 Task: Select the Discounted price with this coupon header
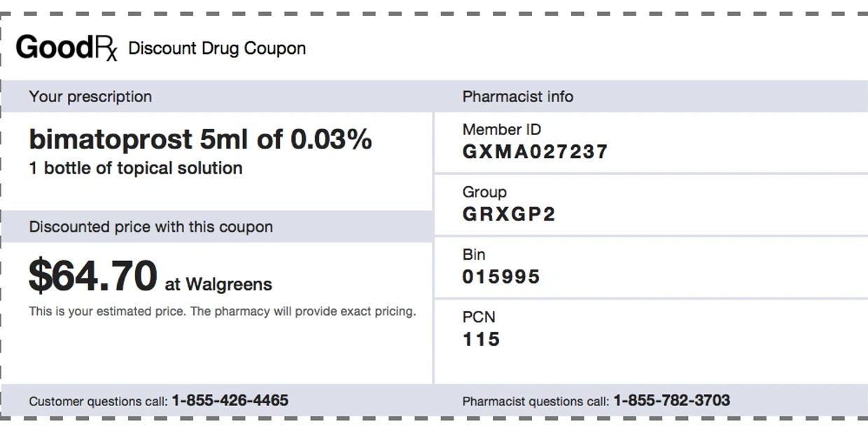[x=150, y=227]
